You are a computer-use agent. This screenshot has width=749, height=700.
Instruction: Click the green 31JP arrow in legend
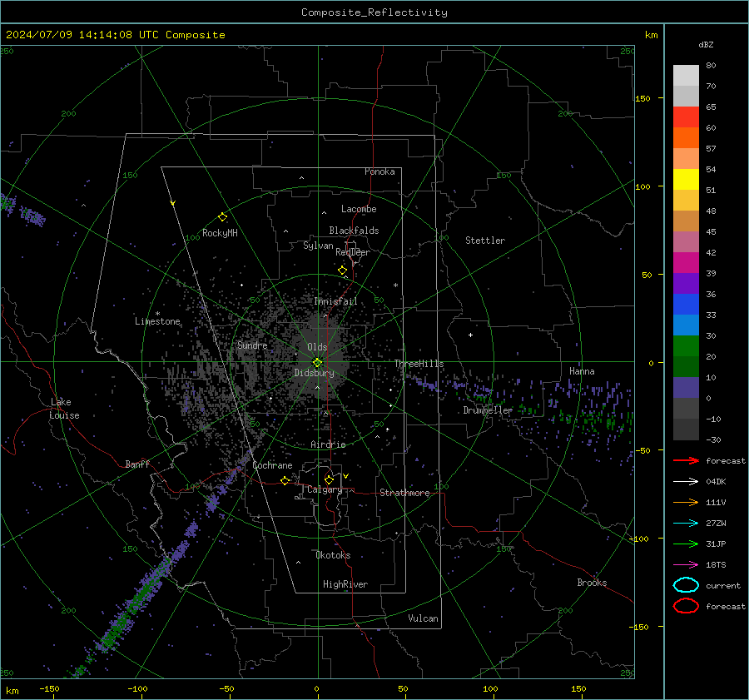click(687, 544)
